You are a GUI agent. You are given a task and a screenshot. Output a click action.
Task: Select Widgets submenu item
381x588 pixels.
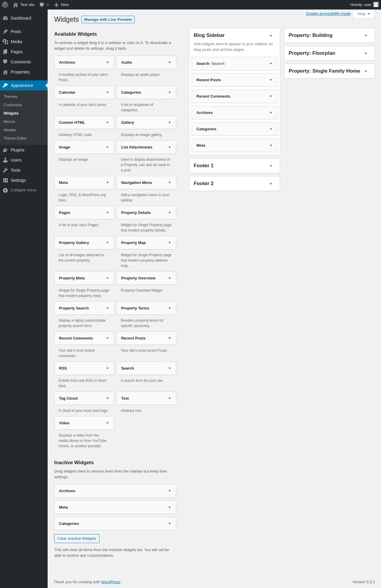[11, 113]
